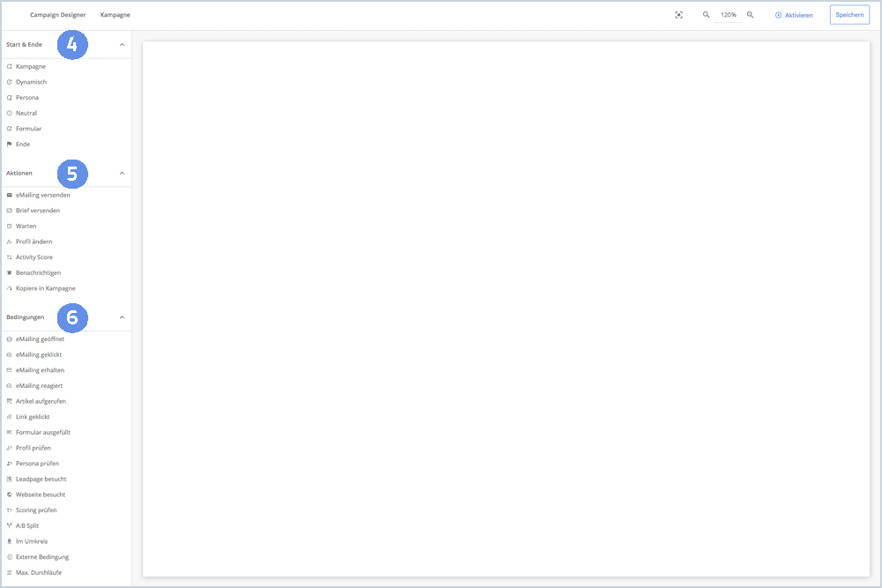Select the Profil prüfen label
The height and width of the screenshot is (588, 882).
pos(34,448)
